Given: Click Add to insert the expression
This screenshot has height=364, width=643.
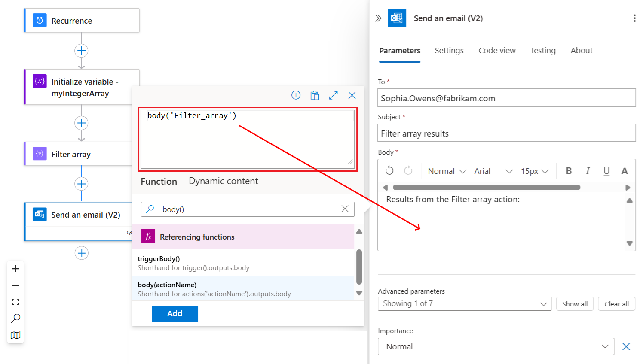Looking at the screenshot, I should pos(175,313).
